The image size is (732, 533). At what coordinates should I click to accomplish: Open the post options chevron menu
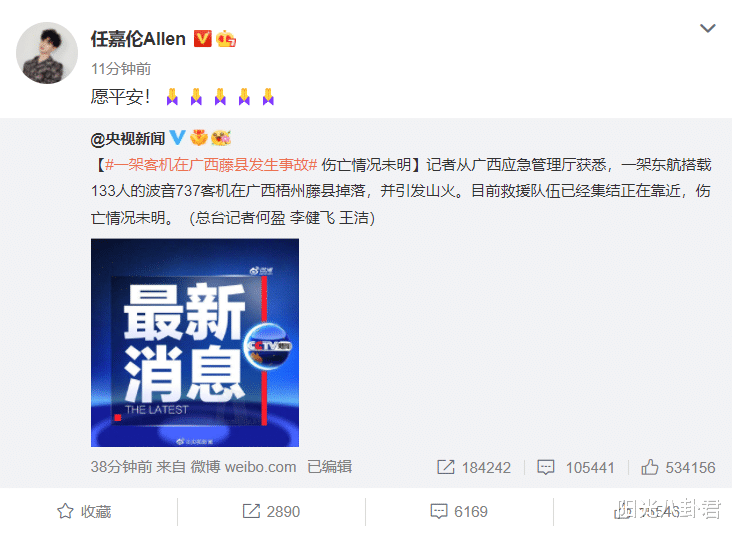tap(708, 28)
